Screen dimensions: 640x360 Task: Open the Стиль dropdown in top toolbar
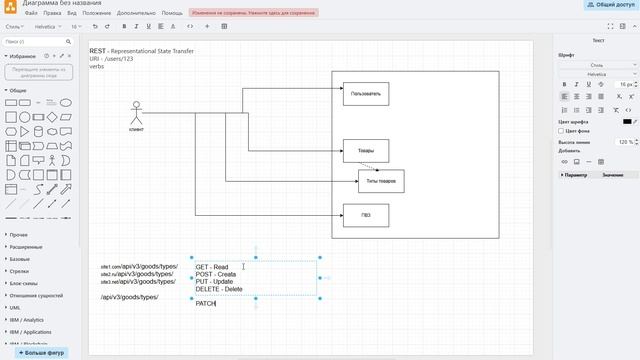(15, 27)
